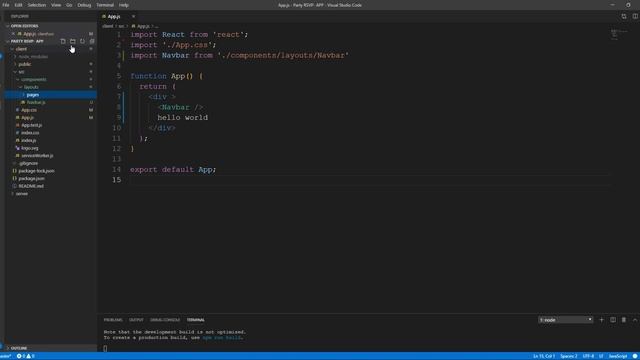Open App.js in the src folder tree
This screenshot has height=360, width=640.
click(28, 118)
